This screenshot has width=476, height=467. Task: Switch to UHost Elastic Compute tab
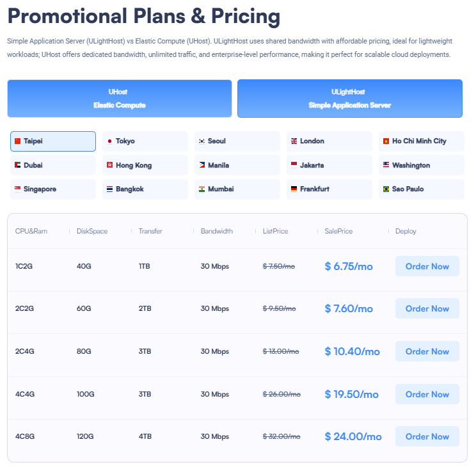coord(120,99)
